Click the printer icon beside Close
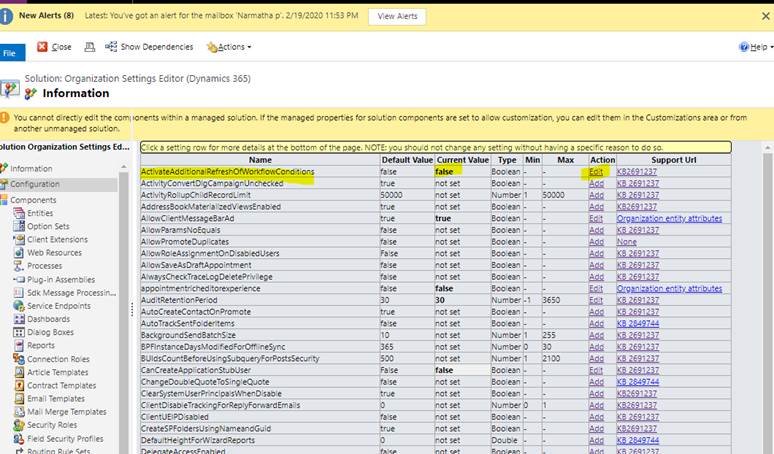This screenshot has width=774, height=454. pyautogui.click(x=89, y=47)
